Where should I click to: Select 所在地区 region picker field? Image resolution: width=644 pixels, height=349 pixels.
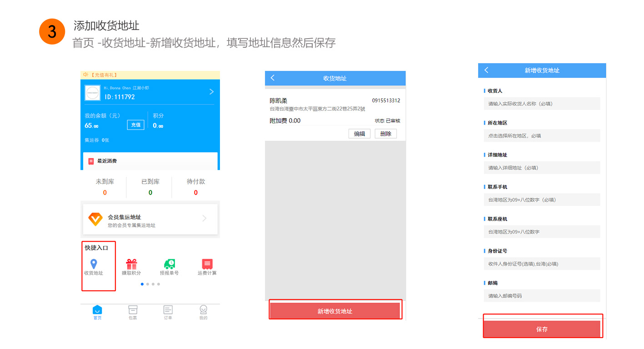click(541, 136)
